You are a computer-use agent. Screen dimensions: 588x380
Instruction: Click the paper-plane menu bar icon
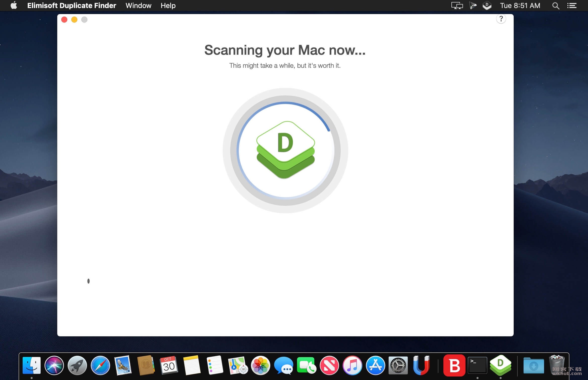[x=473, y=6]
